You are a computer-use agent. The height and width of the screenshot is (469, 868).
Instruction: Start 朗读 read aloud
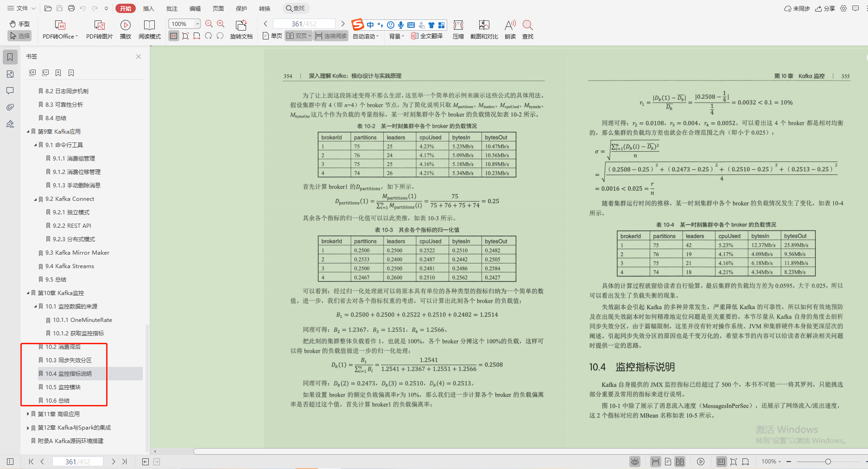coord(510,30)
